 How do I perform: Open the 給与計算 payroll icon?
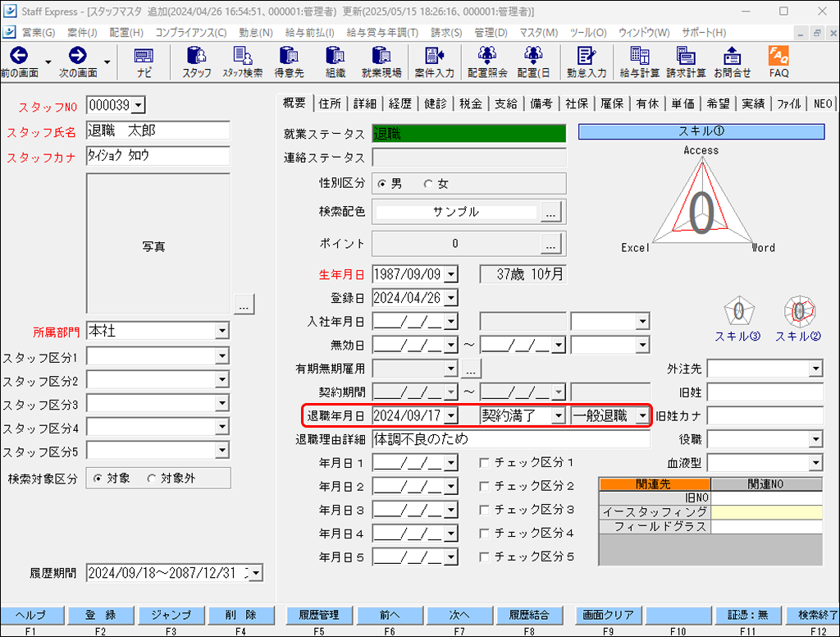[x=639, y=56]
